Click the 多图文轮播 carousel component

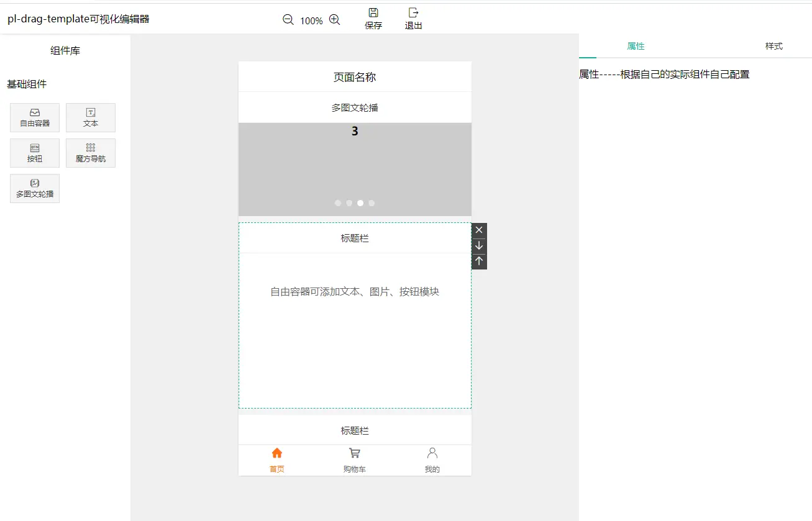35,188
